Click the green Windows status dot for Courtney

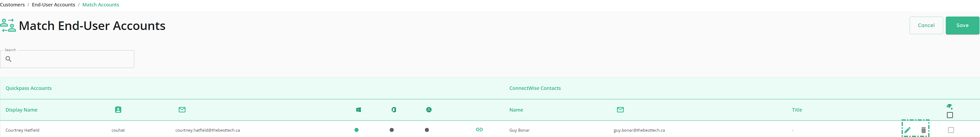click(356, 130)
